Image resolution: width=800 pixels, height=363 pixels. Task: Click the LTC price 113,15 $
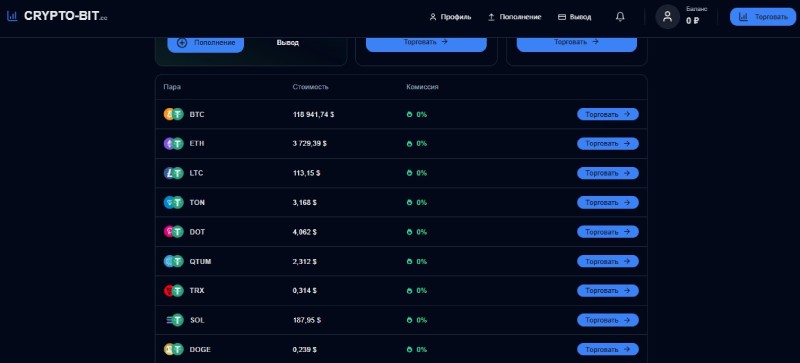(x=307, y=173)
